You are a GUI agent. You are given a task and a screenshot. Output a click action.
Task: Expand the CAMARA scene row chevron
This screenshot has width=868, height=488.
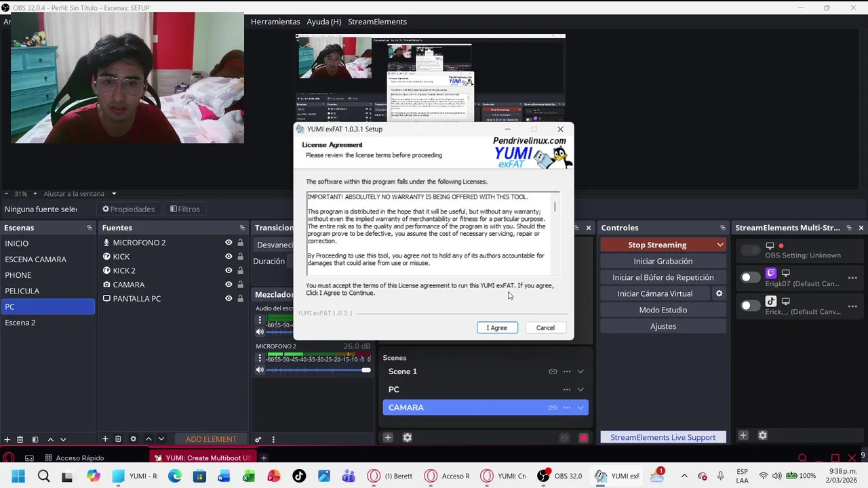pyautogui.click(x=580, y=407)
